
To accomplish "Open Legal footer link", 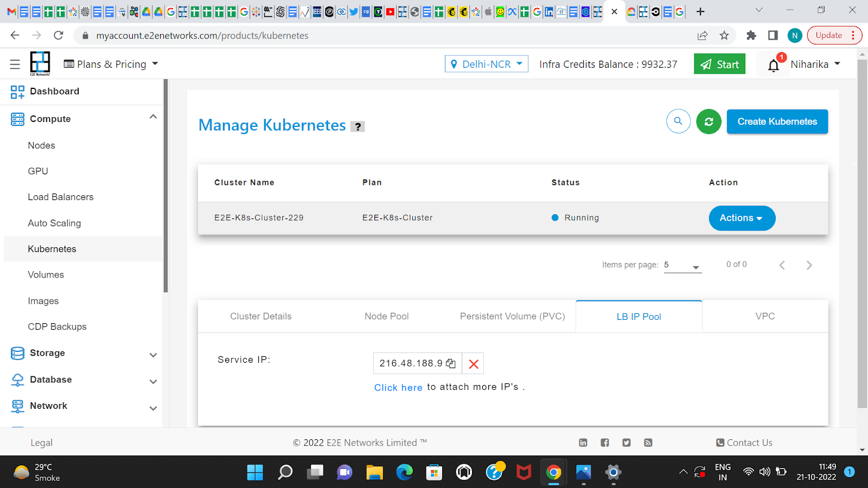I will [41, 442].
